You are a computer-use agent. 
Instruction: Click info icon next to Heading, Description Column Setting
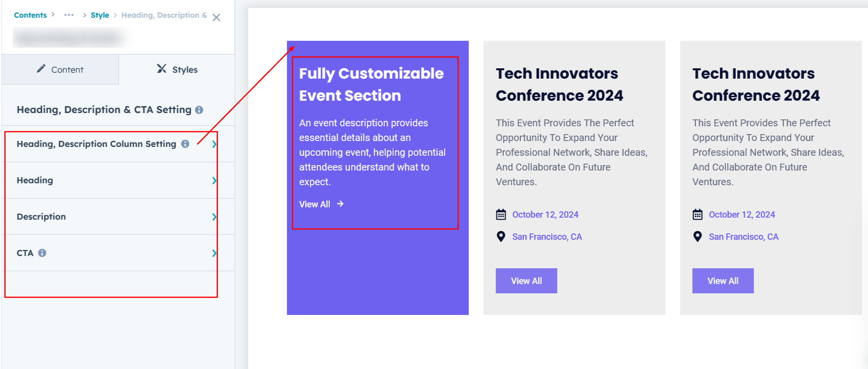point(185,144)
